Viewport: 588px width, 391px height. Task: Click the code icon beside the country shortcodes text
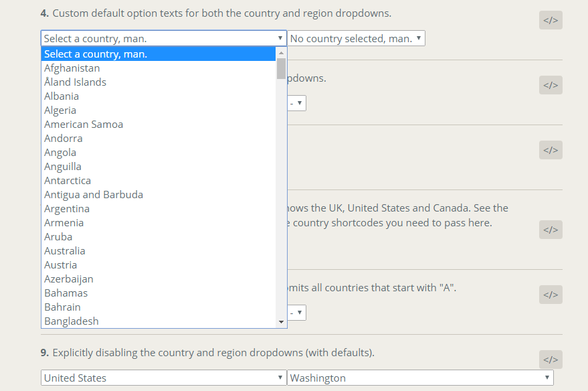[x=550, y=229]
